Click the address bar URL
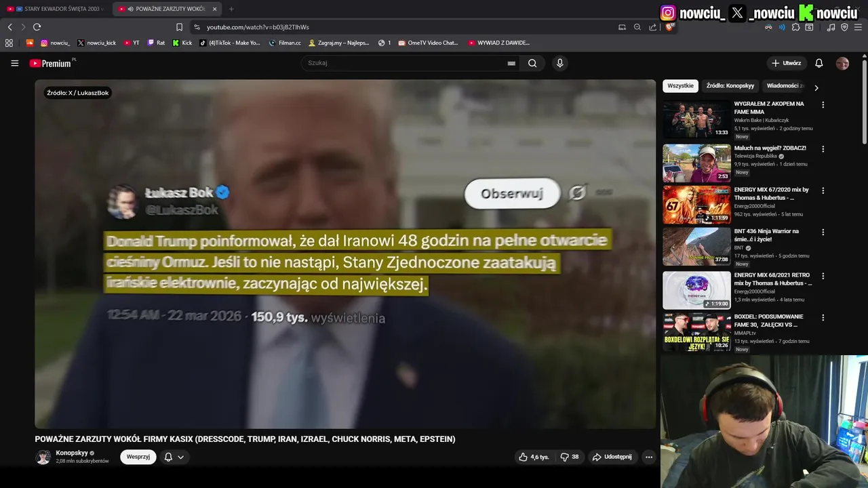This screenshot has width=868, height=488. 258,27
